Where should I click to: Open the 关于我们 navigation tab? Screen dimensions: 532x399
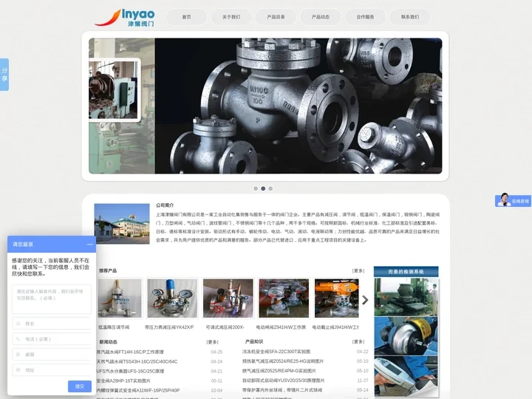[231, 17]
